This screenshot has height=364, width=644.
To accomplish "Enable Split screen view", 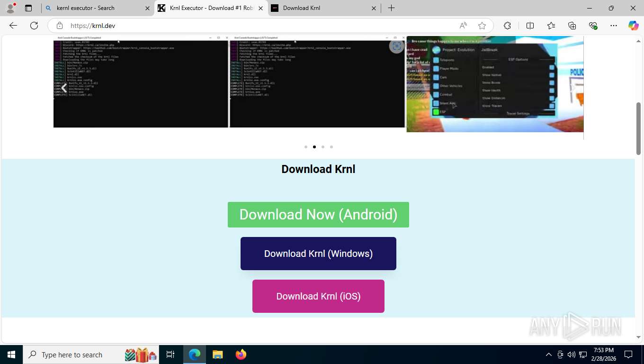I will point(530,26).
